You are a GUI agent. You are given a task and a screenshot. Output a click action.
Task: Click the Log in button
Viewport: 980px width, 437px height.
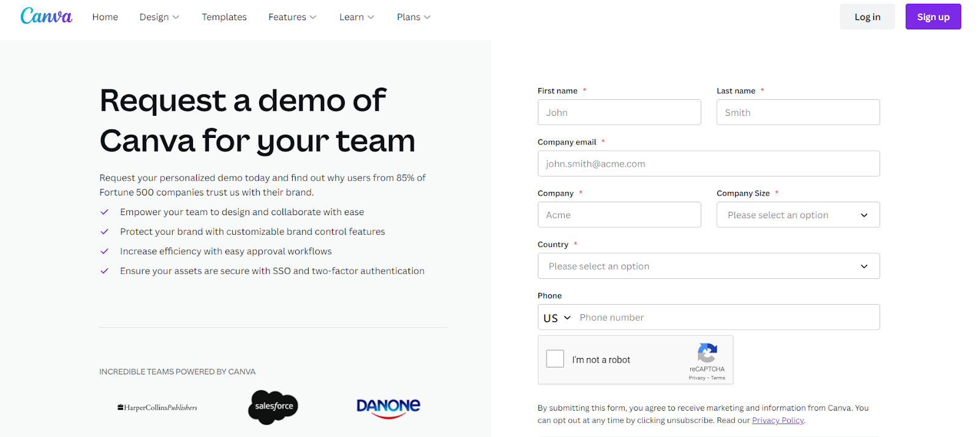pyautogui.click(x=867, y=17)
